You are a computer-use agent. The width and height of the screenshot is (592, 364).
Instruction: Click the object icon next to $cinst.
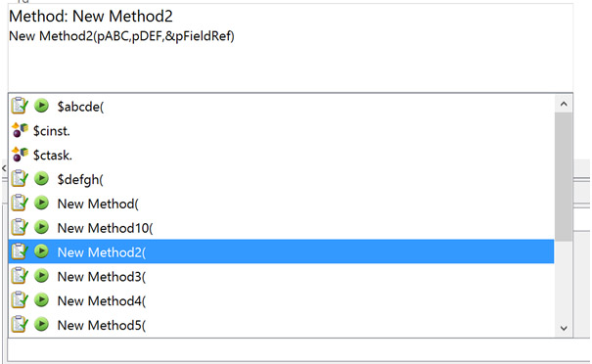pos(20,130)
